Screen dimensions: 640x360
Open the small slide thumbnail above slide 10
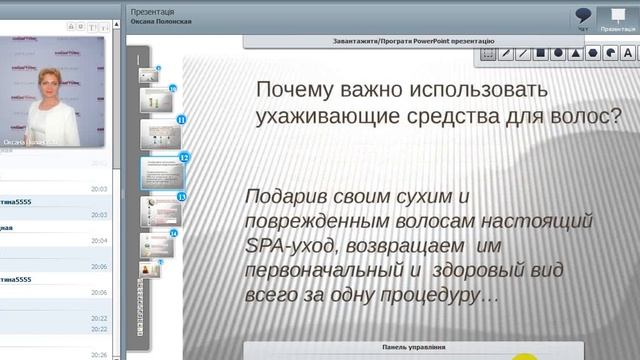pyautogui.click(x=148, y=75)
